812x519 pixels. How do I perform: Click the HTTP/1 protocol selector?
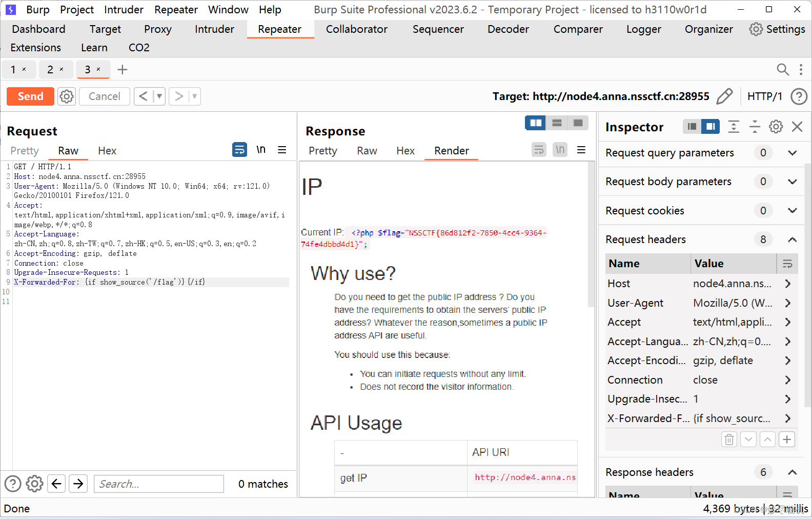(x=764, y=96)
